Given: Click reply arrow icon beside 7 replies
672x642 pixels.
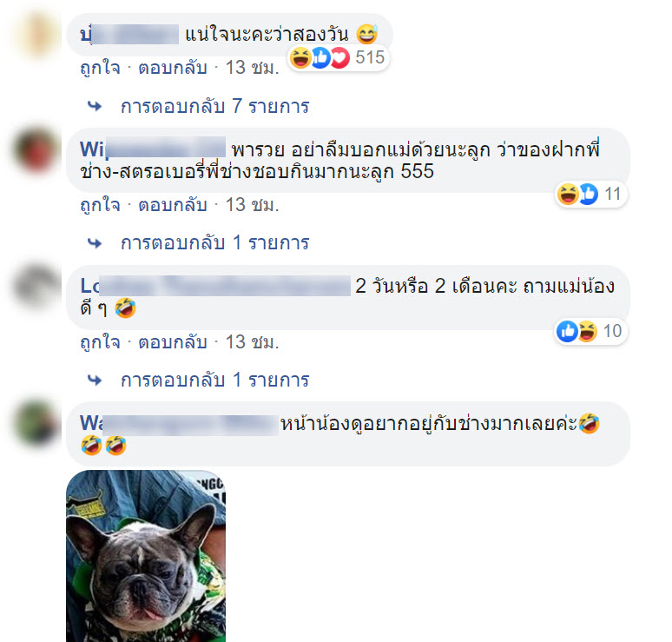Looking at the screenshot, I should 95,106.
